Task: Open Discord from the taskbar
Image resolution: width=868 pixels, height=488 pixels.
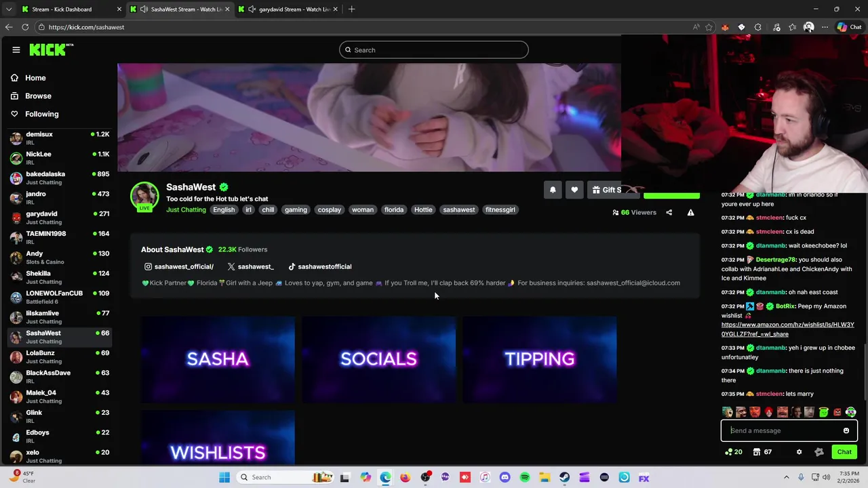Action: tap(505, 477)
